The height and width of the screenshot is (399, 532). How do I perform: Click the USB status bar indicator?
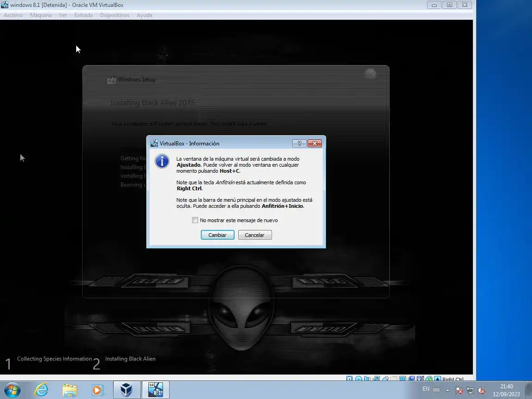click(385, 379)
